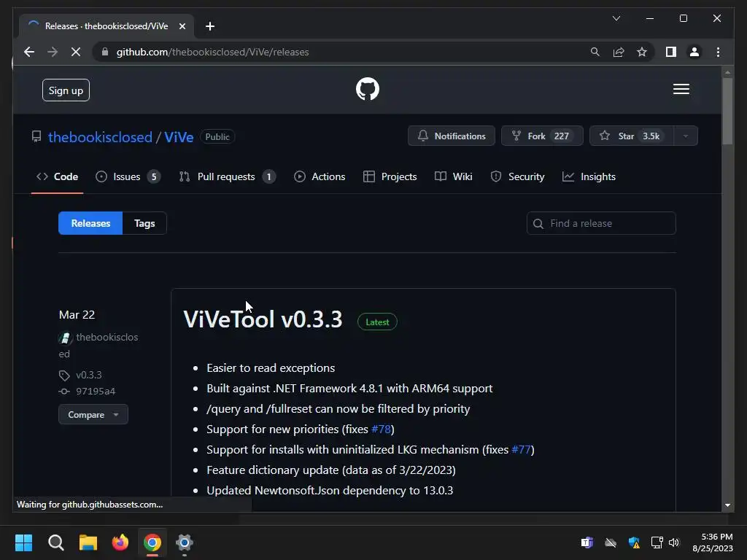Image resolution: width=747 pixels, height=560 pixels.
Task: Open the clock showing 5:36 PM
Action: pos(712,542)
